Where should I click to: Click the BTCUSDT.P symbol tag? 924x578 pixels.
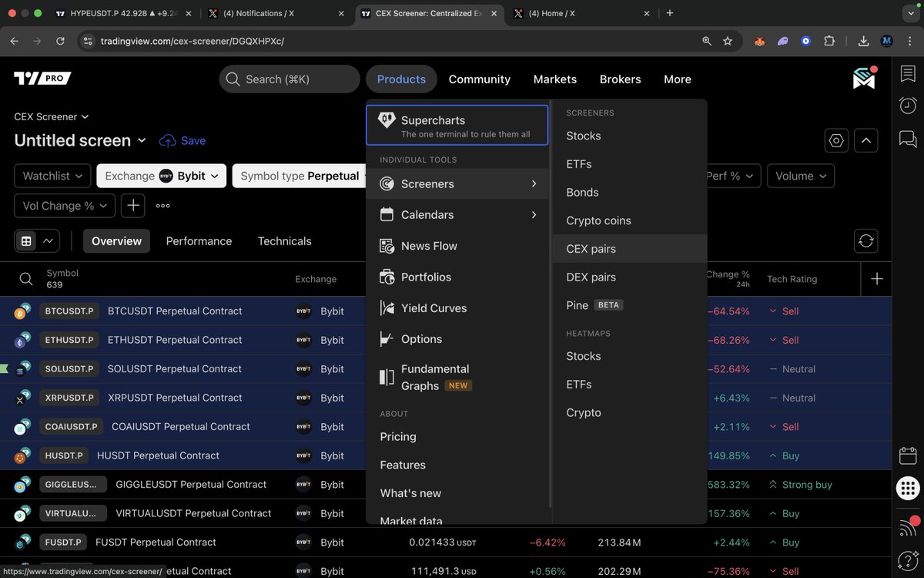[x=69, y=311]
